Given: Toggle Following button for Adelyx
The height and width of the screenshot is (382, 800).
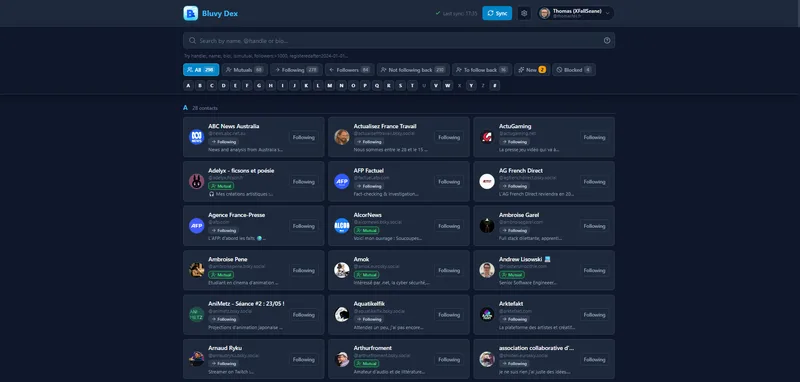Looking at the screenshot, I should [x=304, y=182].
